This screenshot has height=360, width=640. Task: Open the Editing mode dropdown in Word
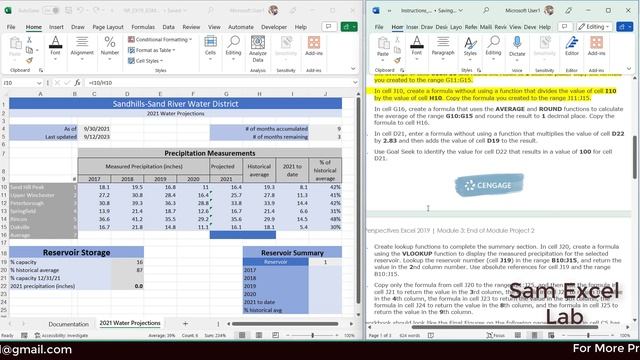click(595, 27)
